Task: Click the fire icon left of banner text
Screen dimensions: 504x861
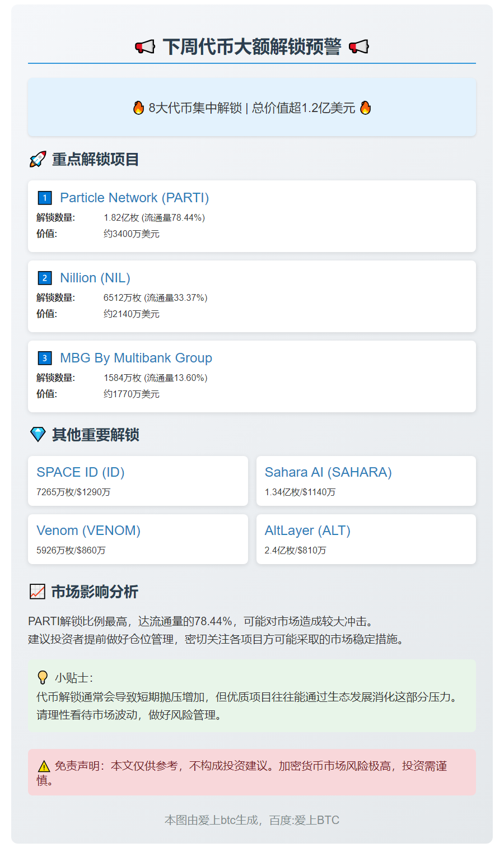Action: point(138,108)
